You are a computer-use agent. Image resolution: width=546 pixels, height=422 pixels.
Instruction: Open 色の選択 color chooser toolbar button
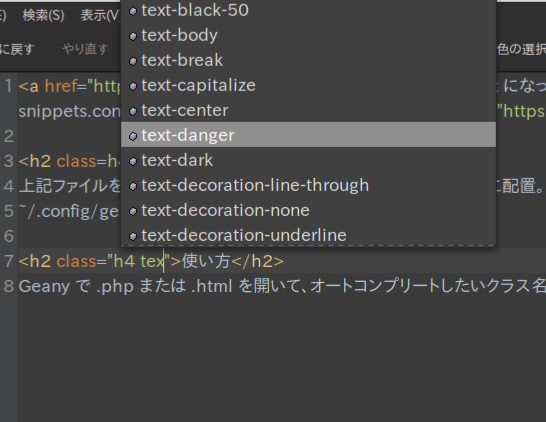[521, 49]
